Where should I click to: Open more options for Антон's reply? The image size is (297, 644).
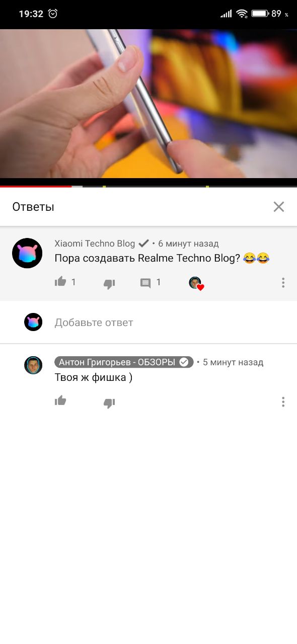point(283,401)
